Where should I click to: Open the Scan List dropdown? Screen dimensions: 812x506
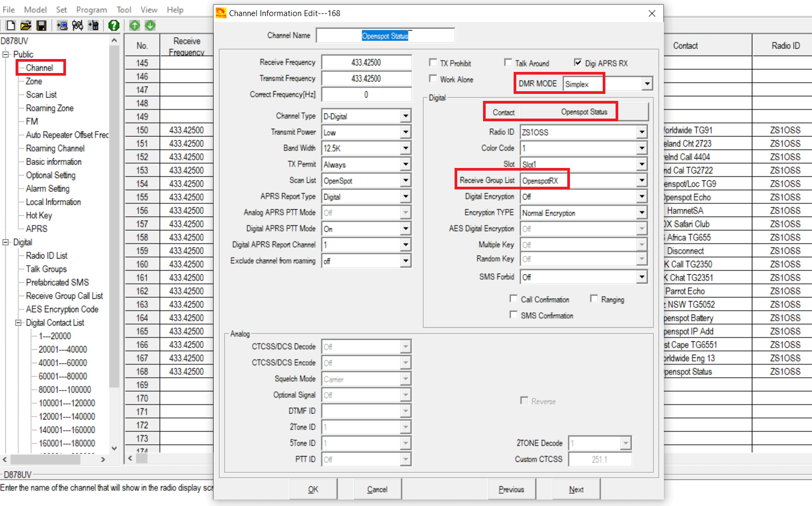[406, 180]
